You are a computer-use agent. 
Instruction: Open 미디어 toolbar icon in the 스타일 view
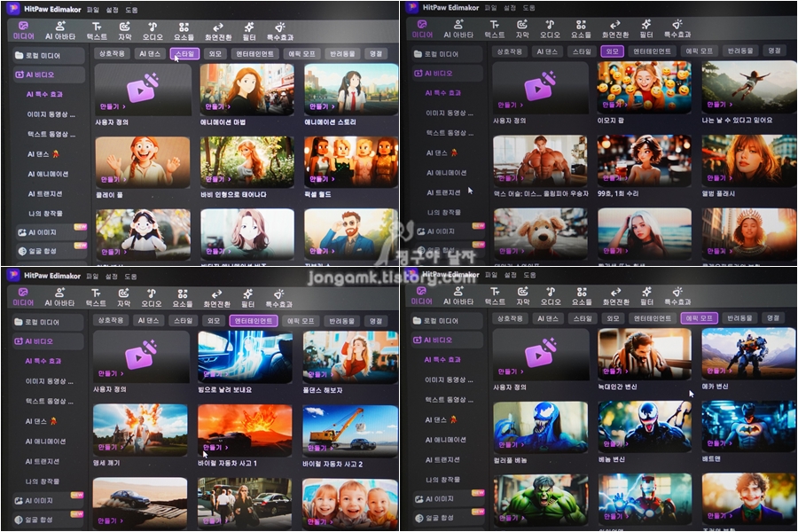point(23,30)
